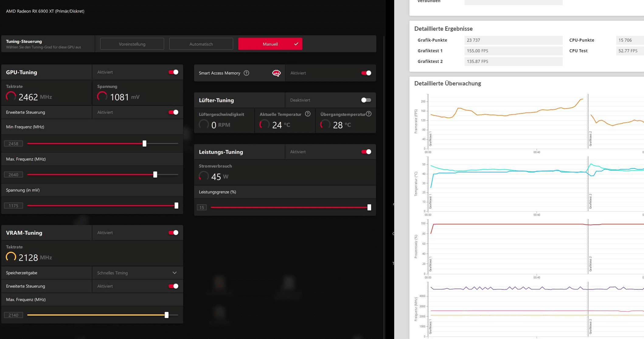Click the AMD Radeon RX 6900 XT title
Viewport: 644px width, 339px height.
[x=45, y=11]
